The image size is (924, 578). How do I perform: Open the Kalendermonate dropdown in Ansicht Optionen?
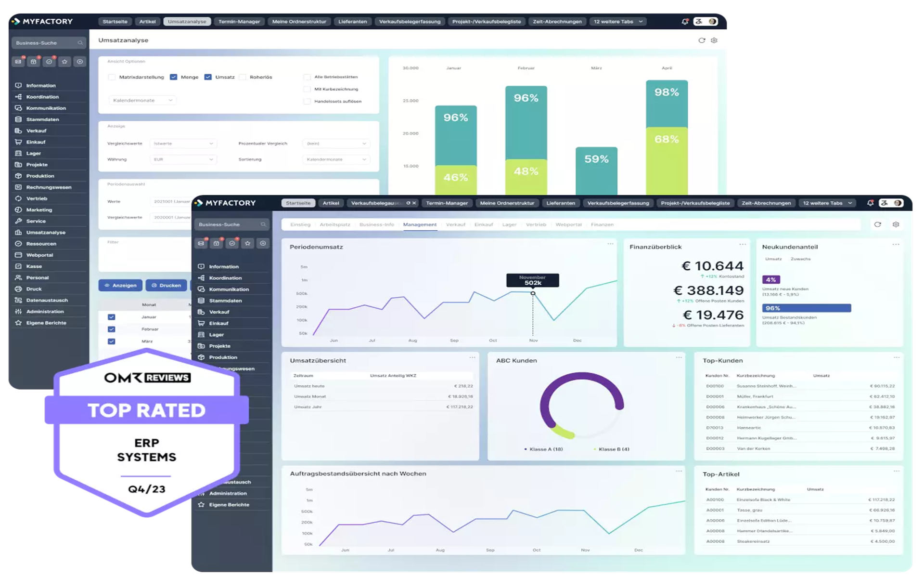click(x=142, y=100)
